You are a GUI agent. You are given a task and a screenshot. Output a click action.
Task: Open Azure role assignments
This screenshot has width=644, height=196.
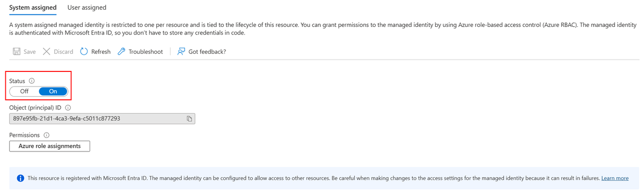(49, 146)
